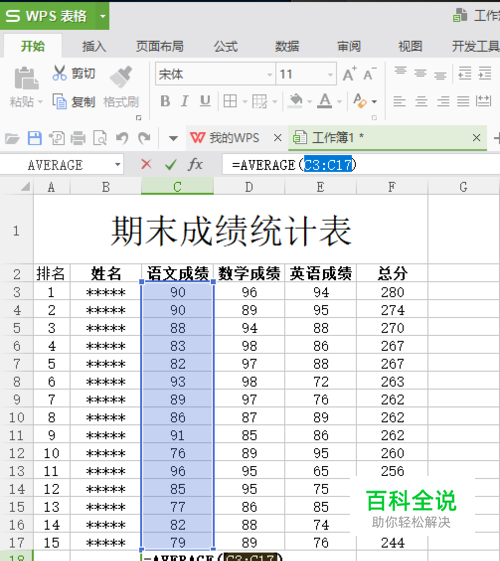Open the 审阅 ribbon tab
The height and width of the screenshot is (561, 500).
(x=349, y=47)
